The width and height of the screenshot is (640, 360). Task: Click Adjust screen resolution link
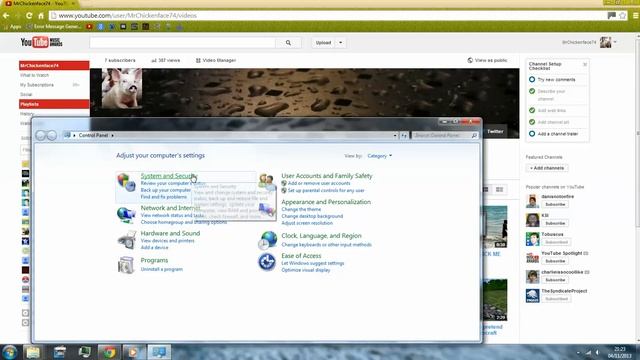[x=307, y=223]
